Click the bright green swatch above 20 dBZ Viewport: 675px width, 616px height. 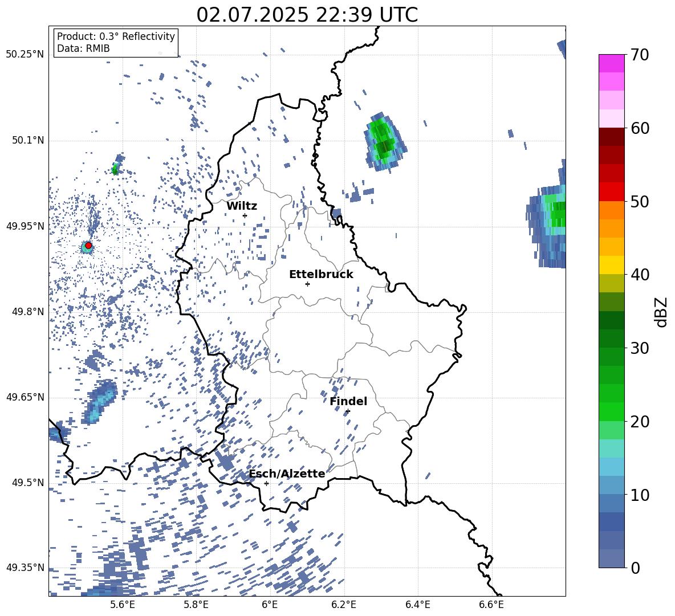tap(611, 412)
